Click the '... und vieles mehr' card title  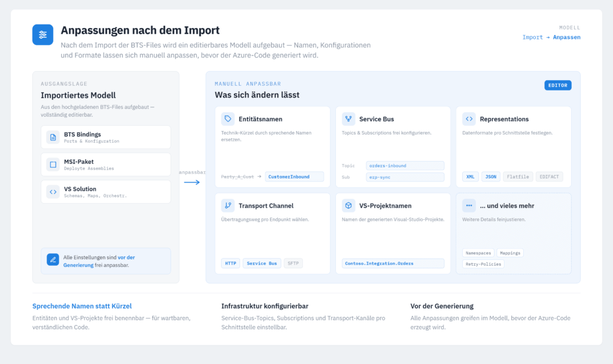pos(507,206)
